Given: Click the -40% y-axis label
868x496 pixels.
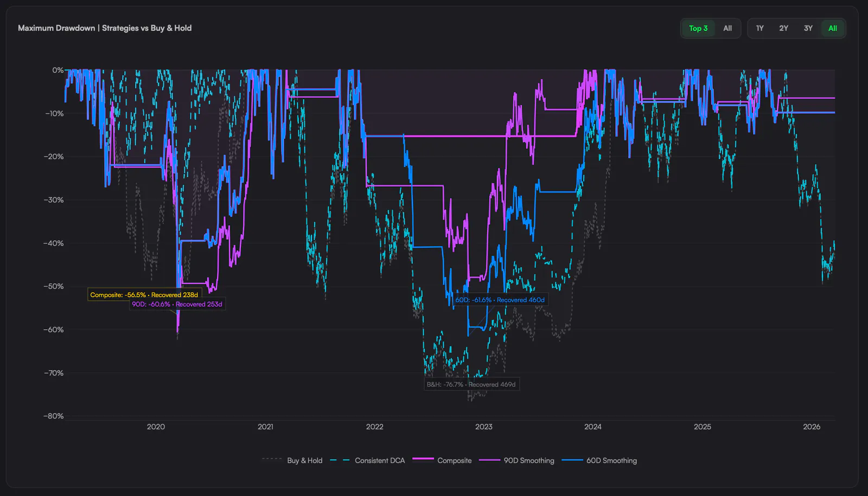Looking at the screenshot, I should [54, 243].
